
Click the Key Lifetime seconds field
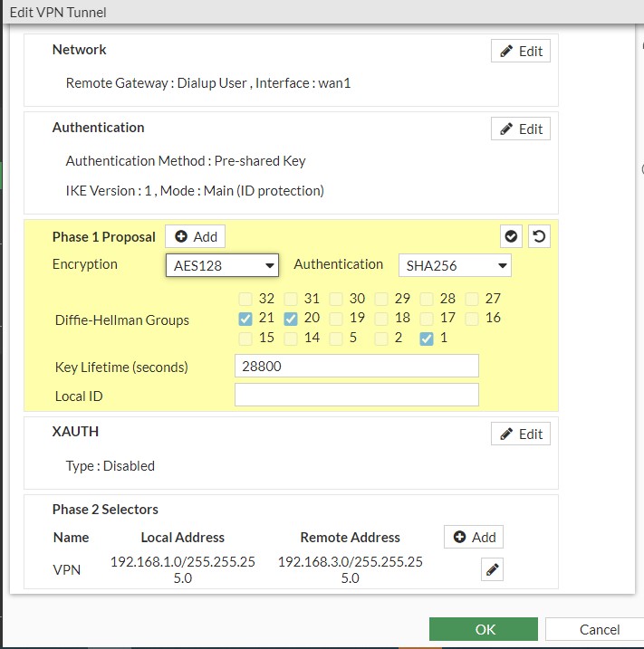click(356, 367)
